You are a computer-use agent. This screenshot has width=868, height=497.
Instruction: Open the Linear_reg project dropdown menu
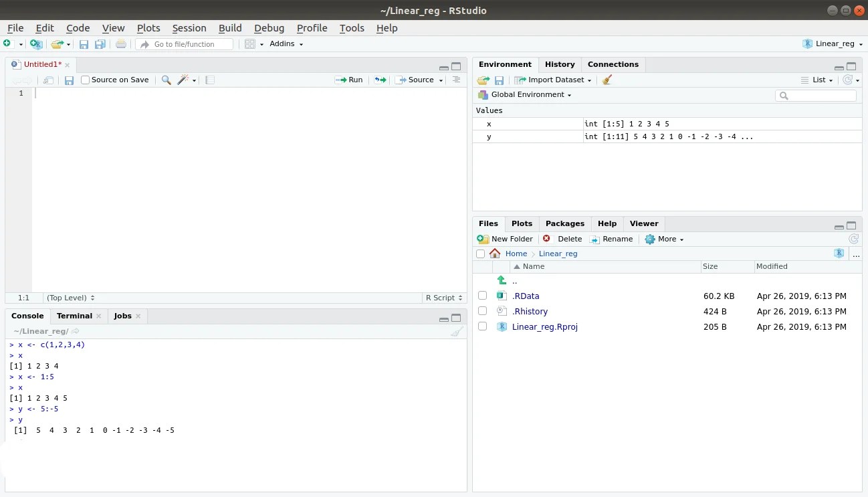pyautogui.click(x=831, y=44)
